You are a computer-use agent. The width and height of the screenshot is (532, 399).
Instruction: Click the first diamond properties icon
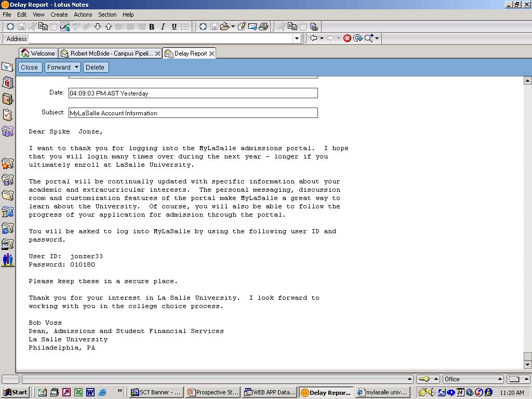(x=10, y=26)
